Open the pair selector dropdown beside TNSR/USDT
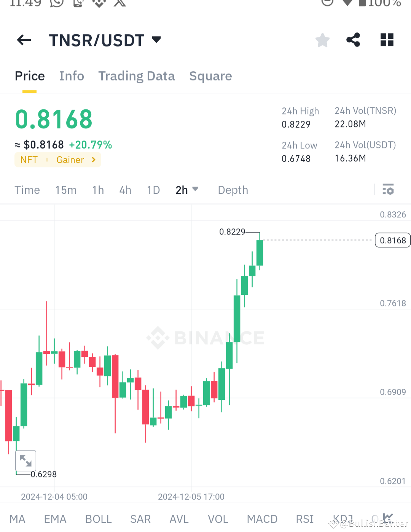The image size is (411, 532). pos(156,40)
